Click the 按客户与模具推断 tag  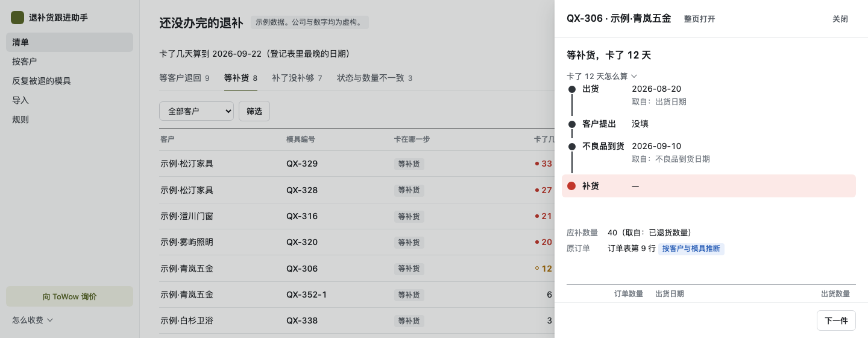[691, 249]
